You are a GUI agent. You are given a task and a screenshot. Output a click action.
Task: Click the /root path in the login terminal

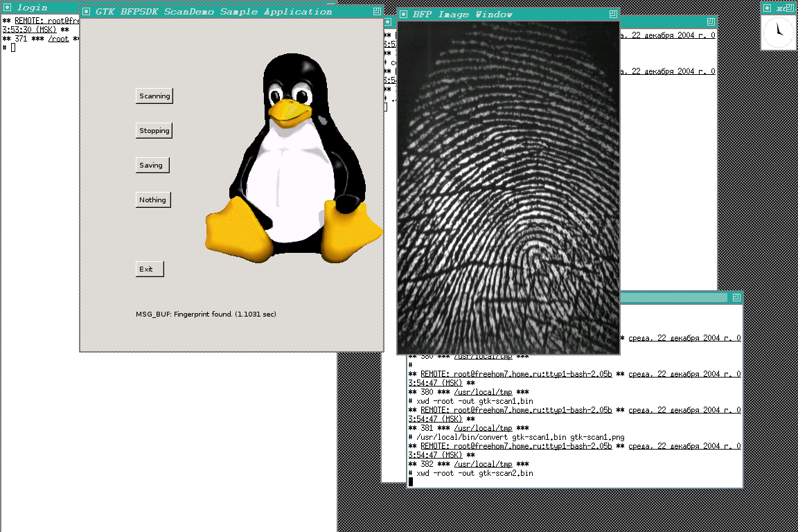(x=59, y=39)
